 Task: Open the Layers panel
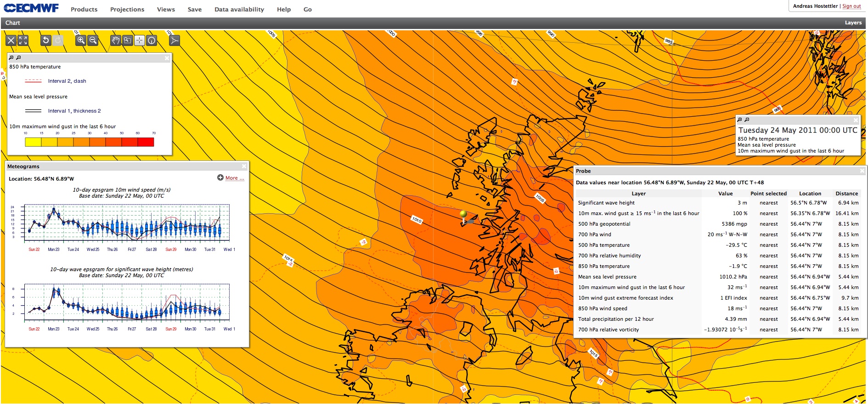(853, 23)
